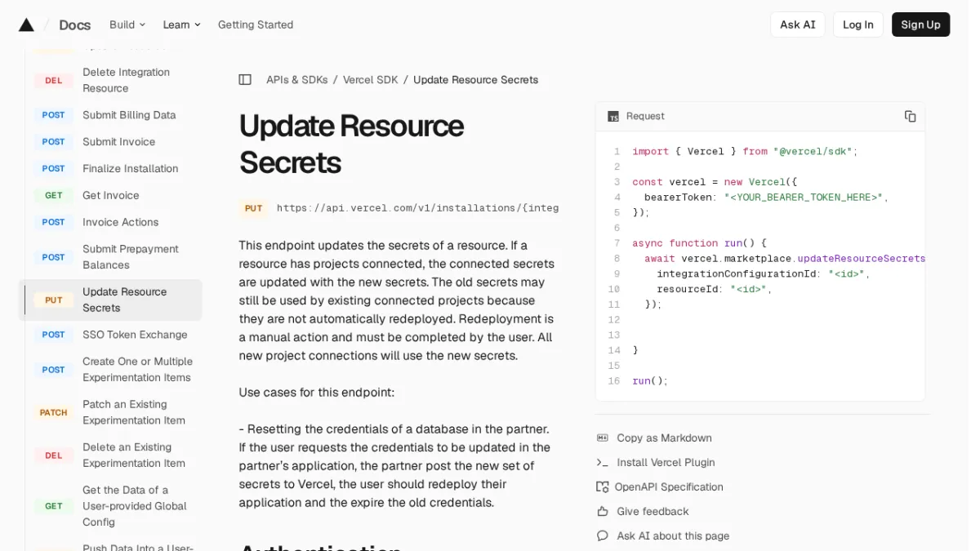Click the OpenAPI Specification icon

(x=603, y=487)
